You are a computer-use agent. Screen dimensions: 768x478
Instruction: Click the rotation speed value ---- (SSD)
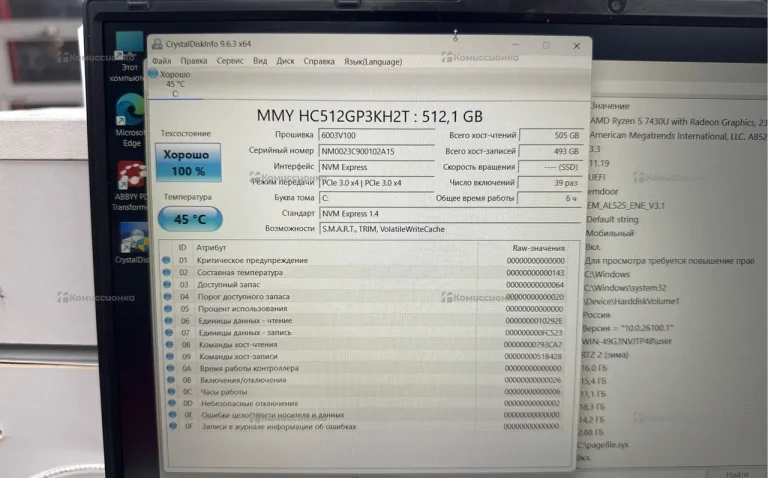coord(550,167)
